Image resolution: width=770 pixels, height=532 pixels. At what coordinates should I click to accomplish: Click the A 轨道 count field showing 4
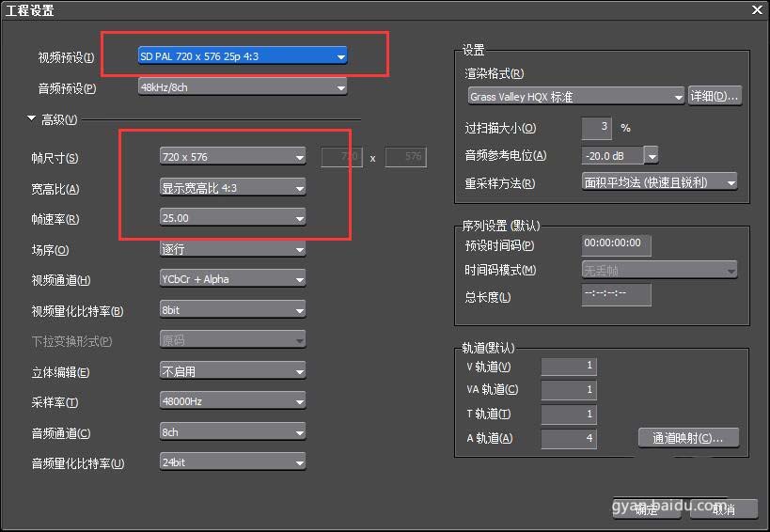pyautogui.click(x=569, y=438)
